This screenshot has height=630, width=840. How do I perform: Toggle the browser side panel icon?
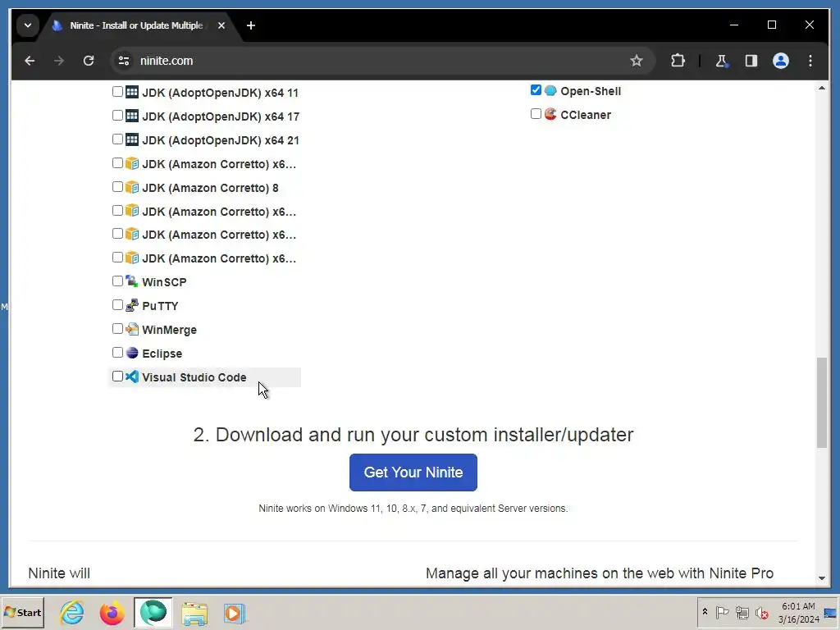tap(751, 61)
